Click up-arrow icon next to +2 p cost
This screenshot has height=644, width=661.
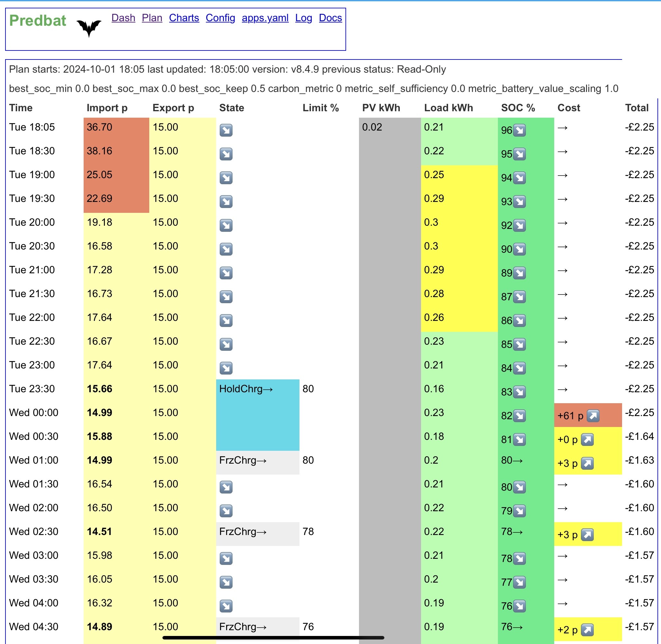click(x=587, y=630)
